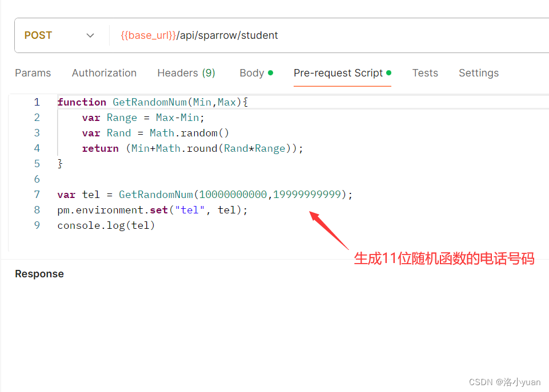Click the closing brace on line 5
549x392 pixels.
click(60, 164)
